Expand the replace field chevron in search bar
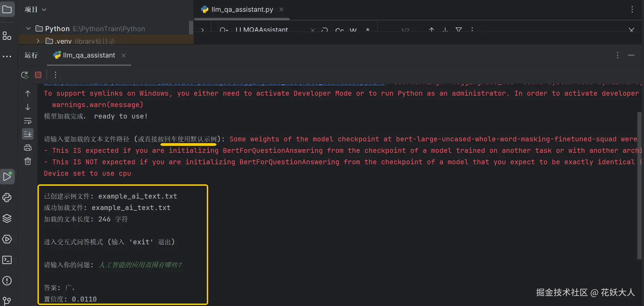The width and height of the screenshot is (644, 306). click(x=202, y=30)
